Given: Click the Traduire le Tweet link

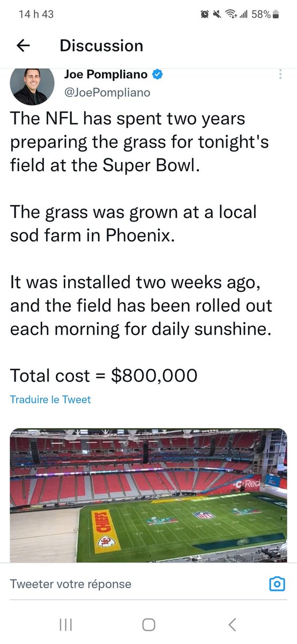Looking at the screenshot, I should (50, 399).
